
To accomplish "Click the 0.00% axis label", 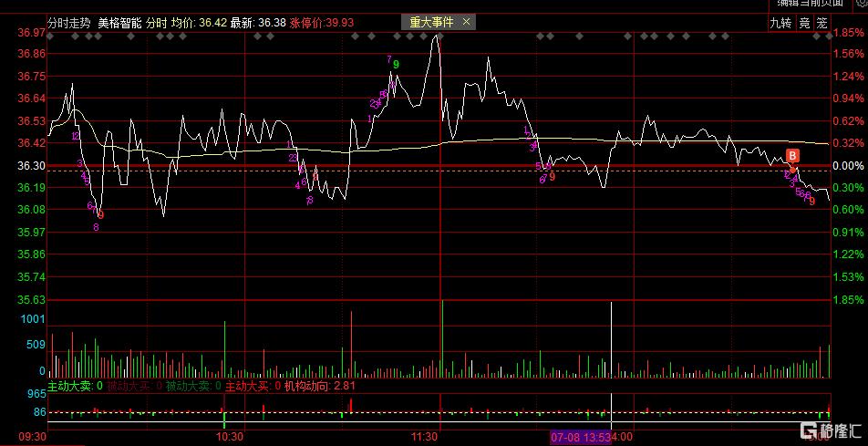I will pos(849,166).
